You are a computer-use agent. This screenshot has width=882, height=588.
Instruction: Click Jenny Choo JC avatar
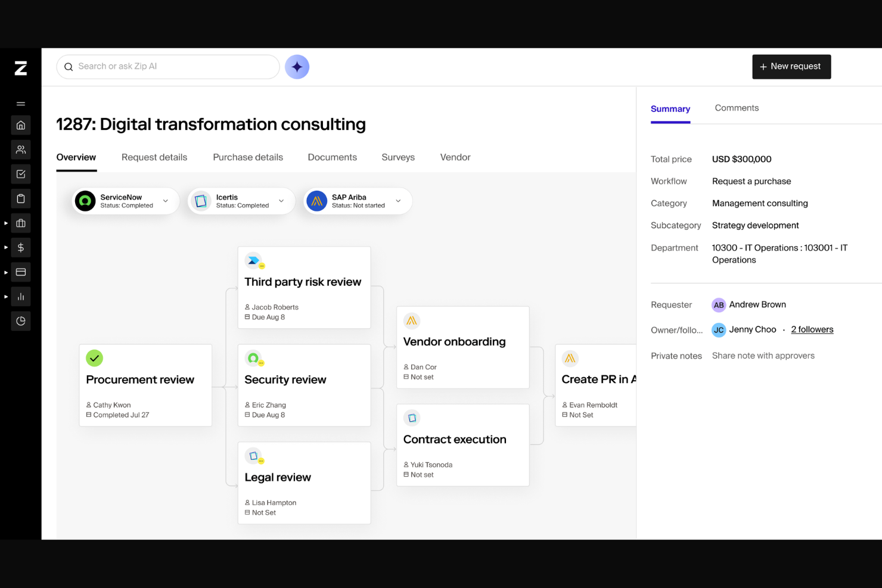pyautogui.click(x=719, y=330)
